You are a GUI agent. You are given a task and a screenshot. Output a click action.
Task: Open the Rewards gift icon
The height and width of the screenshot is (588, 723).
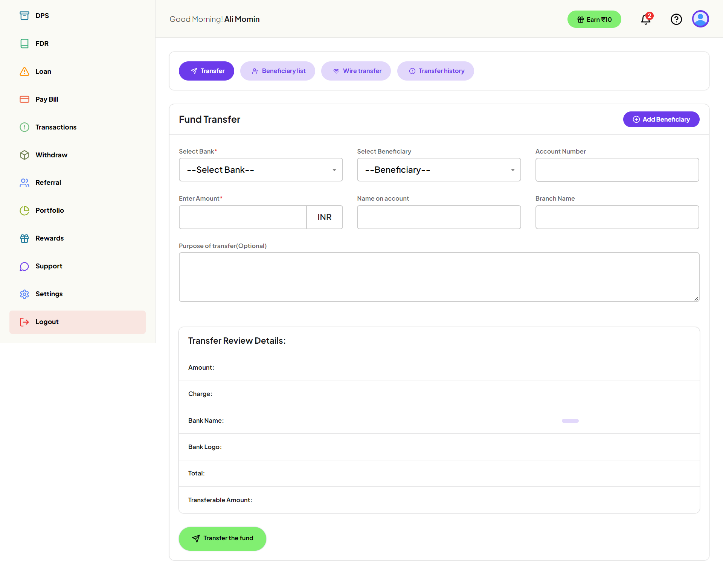coord(24,238)
